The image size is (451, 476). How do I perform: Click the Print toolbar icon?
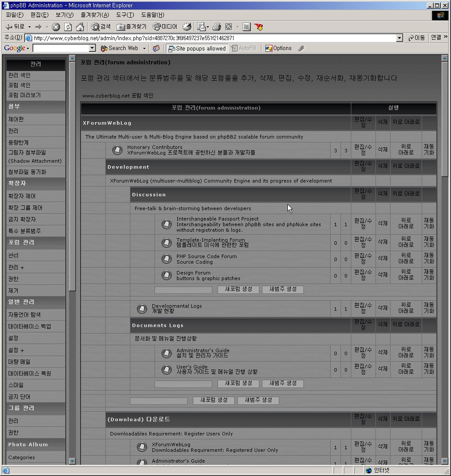[x=217, y=27]
